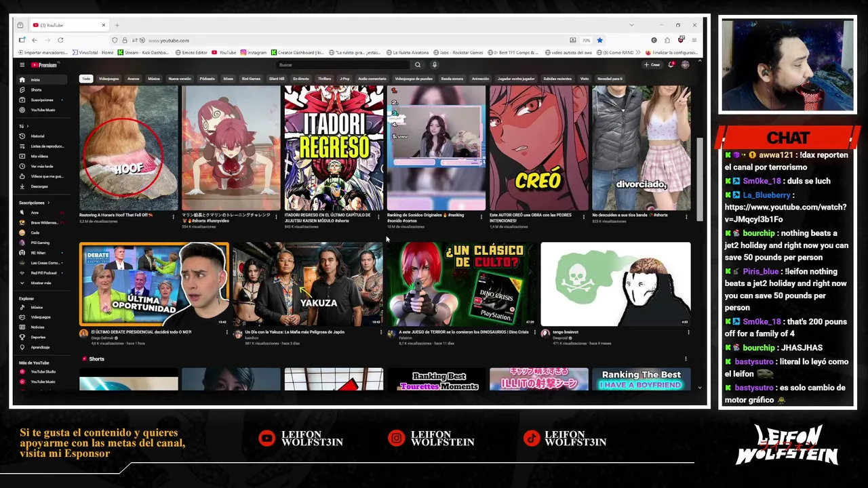The height and width of the screenshot is (488, 868).
Task: Select the Silent Hill filter chip
Action: (x=277, y=79)
